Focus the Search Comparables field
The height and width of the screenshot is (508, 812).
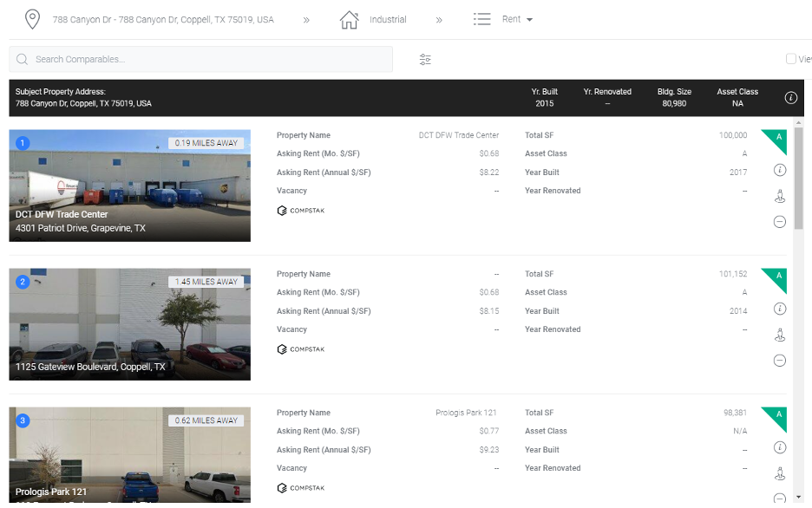click(x=201, y=60)
